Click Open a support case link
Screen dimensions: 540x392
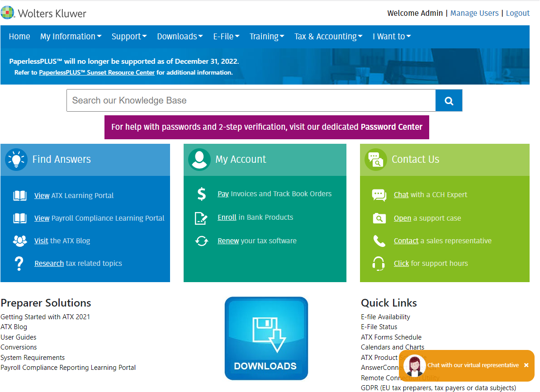(427, 218)
